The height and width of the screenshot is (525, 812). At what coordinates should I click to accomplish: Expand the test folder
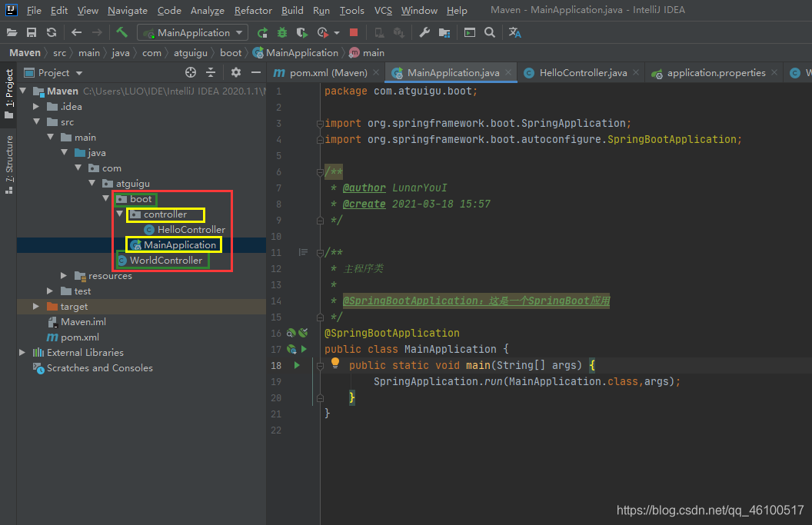tap(50, 291)
